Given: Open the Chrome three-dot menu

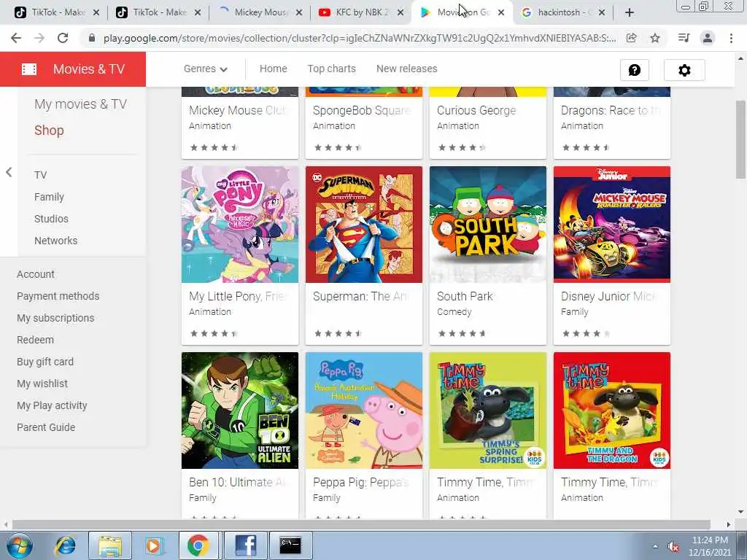Looking at the screenshot, I should tap(731, 38).
